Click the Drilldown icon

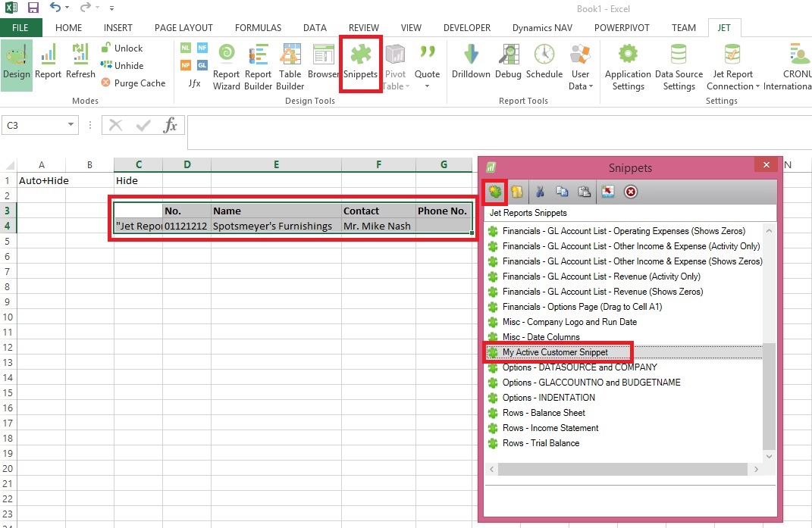click(x=471, y=63)
